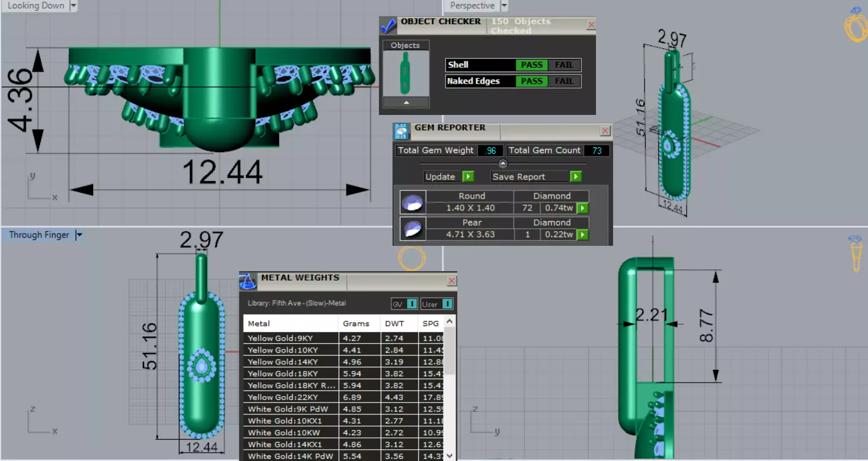Click scrollbar up arrow in Metal Weights
The height and width of the screenshot is (461, 868).
[450, 321]
